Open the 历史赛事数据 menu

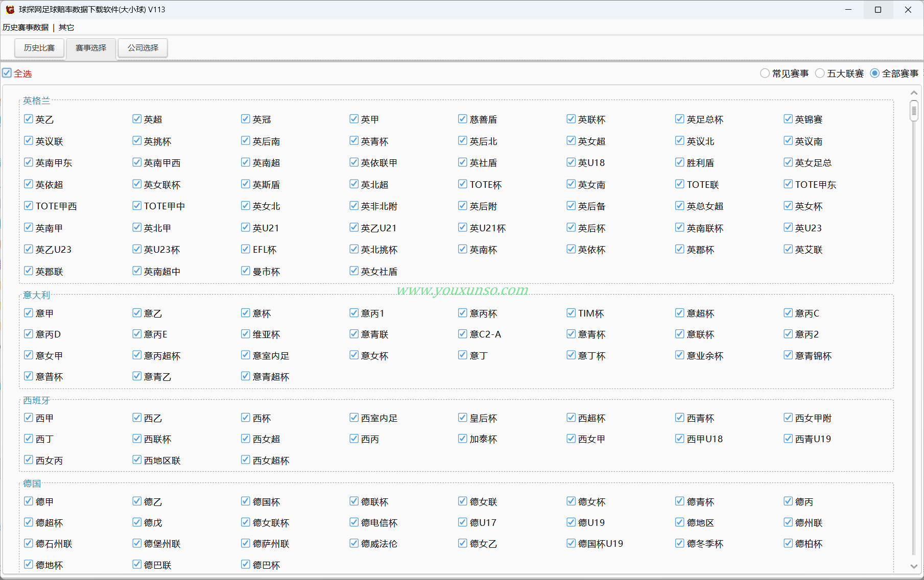[x=26, y=28]
